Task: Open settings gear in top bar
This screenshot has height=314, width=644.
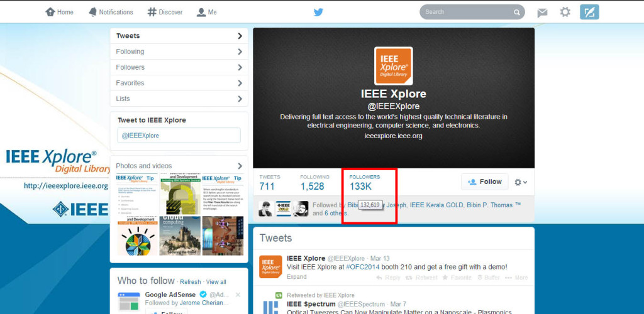Action: click(565, 12)
